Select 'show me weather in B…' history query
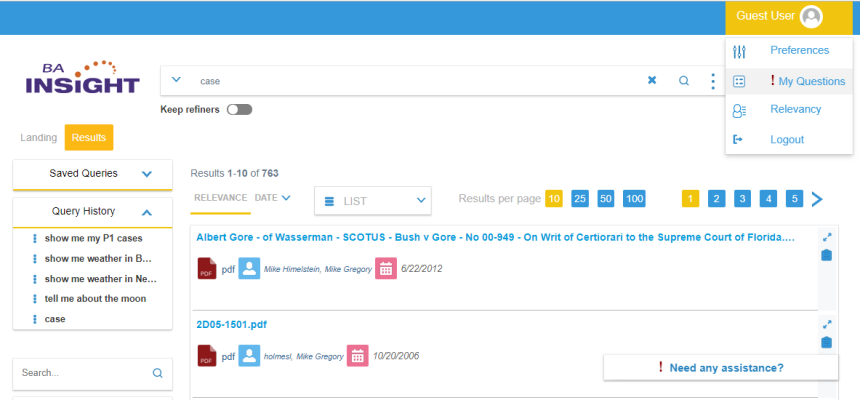The height and width of the screenshot is (400, 860). tap(98, 258)
